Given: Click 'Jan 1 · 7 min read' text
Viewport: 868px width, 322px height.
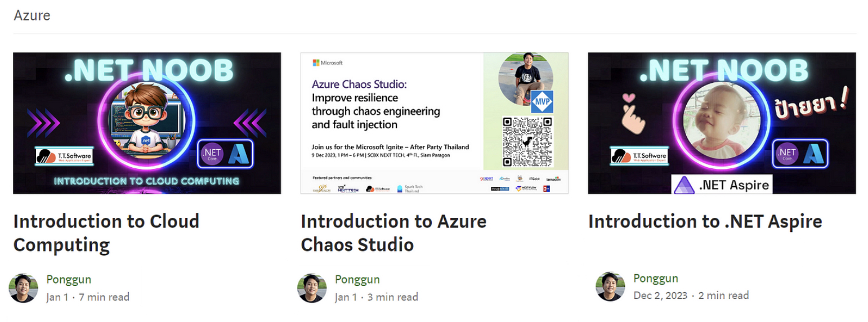Looking at the screenshot, I should tap(88, 297).
